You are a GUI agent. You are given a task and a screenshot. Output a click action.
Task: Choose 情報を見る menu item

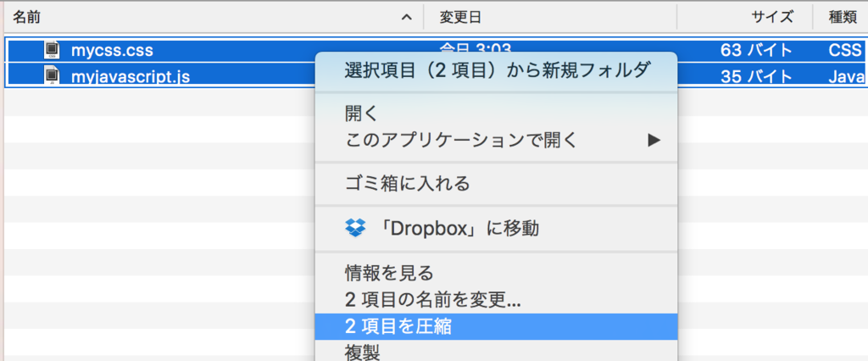click(497, 272)
